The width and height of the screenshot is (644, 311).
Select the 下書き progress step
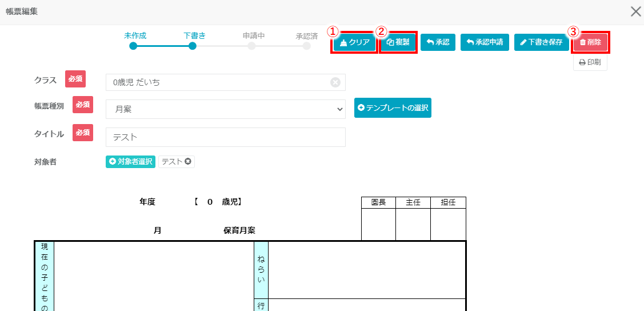click(x=193, y=46)
